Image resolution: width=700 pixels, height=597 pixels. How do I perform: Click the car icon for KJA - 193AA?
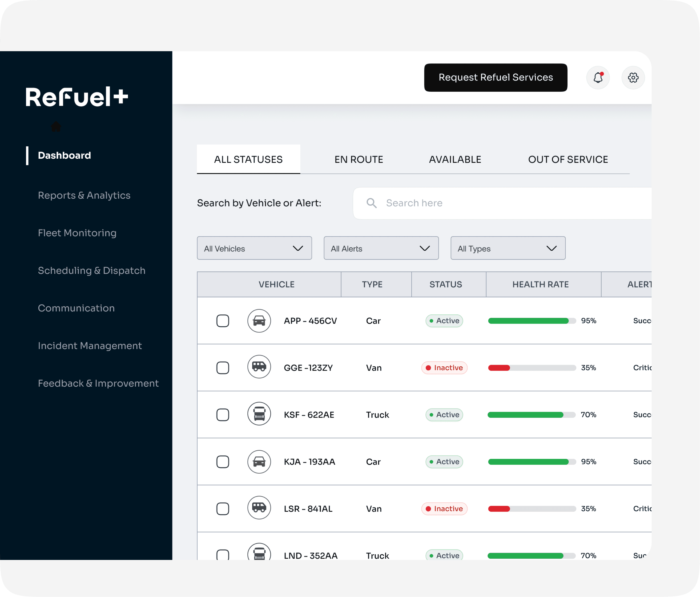click(259, 462)
